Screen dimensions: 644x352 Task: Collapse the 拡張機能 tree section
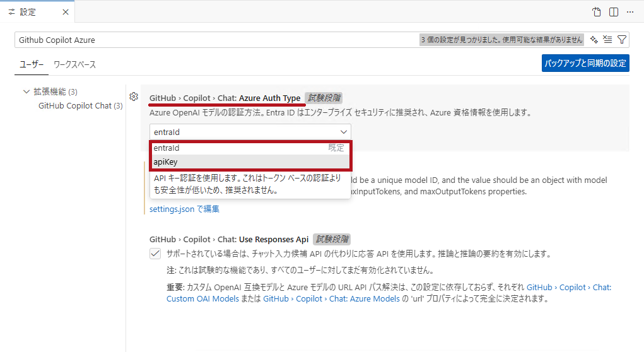tap(26, 91)
